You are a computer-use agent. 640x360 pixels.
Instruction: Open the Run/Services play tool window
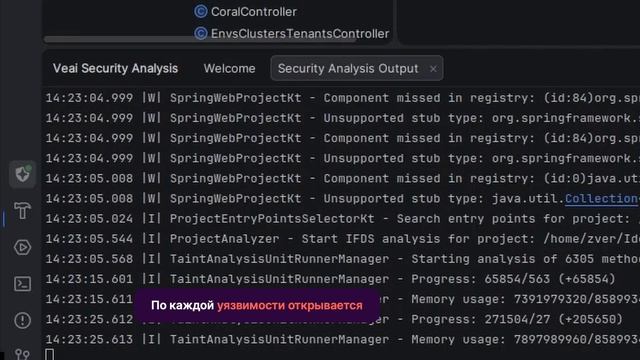click(x=22, y=247)
